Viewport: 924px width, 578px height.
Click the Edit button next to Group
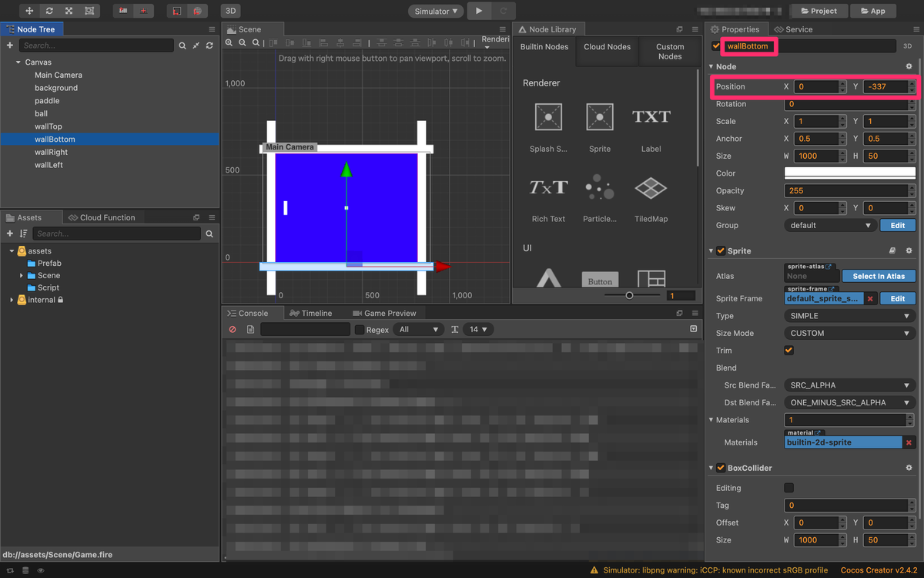pyautogui.click(x=898, y=225)
